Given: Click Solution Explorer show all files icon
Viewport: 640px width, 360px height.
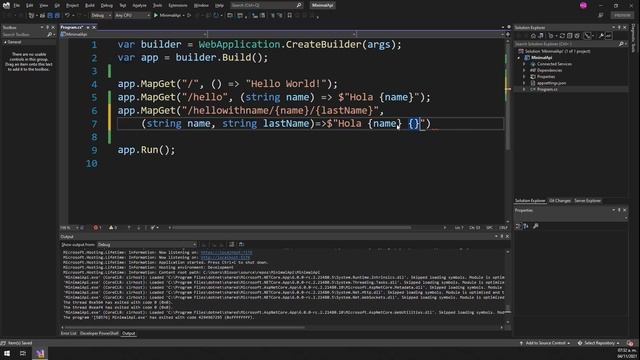Looking at the screenshot, I should coord(577,36).
